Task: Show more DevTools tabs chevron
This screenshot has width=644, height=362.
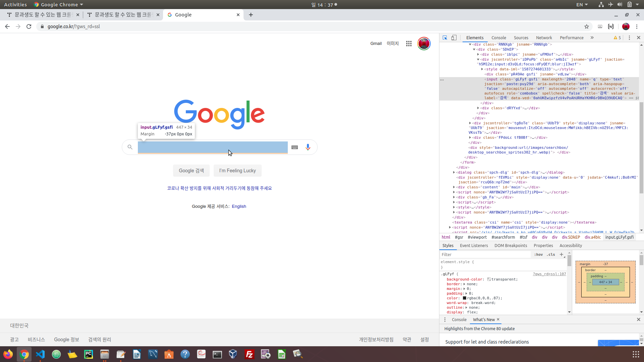Action: tap(592, 38)
